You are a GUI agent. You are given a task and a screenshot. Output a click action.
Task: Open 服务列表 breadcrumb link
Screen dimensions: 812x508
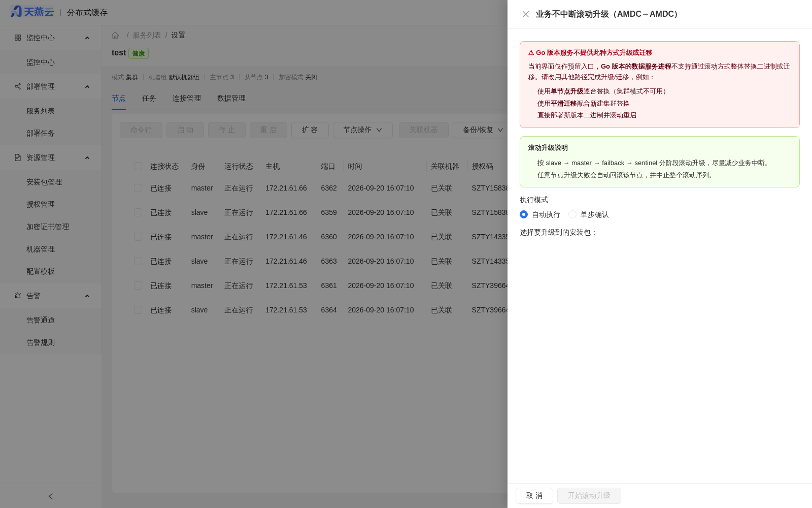click(x=147, y=35)
